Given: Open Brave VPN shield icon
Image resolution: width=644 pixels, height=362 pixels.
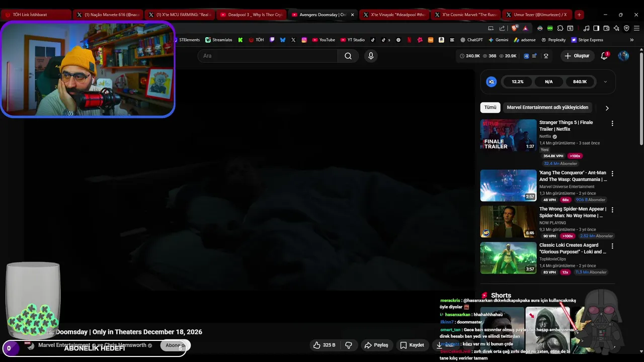Looking at the screenshot, I should pyautogui.click(x=626, y=28).
